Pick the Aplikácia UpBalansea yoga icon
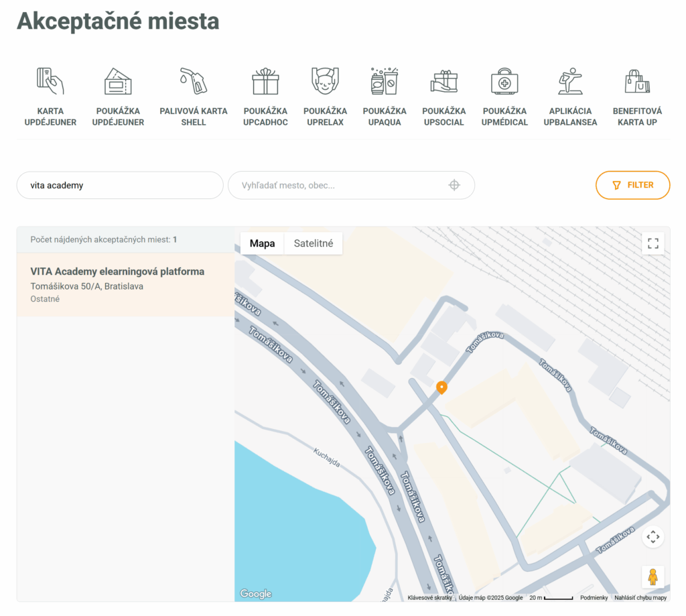The width and height of the screenshot is (686, 616). [x=570, y=81]
